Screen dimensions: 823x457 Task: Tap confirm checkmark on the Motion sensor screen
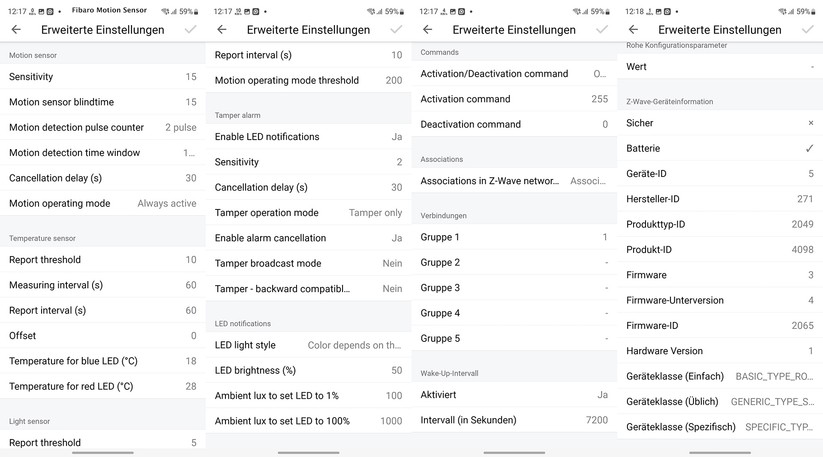tap(190, 30)
